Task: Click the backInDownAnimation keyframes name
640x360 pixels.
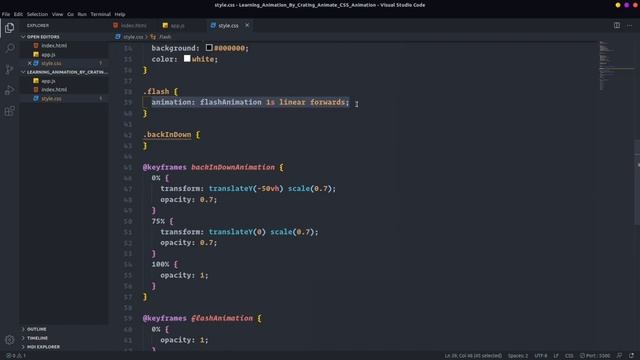Action: tap(233, 167)
